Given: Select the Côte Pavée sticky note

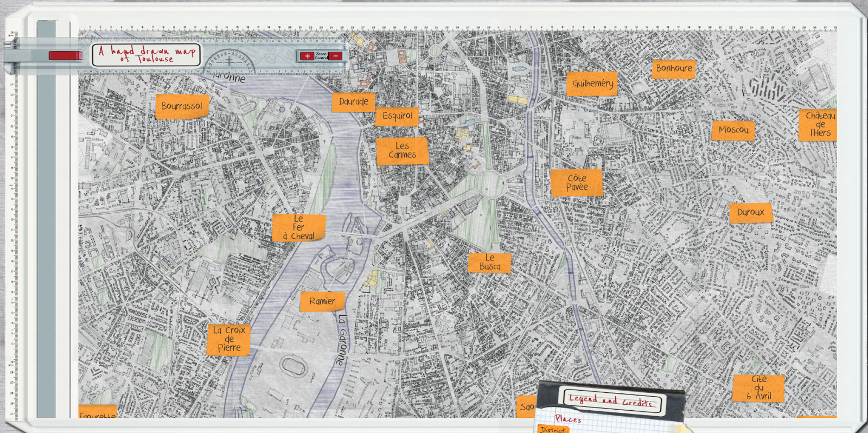Looking at the screenshot, I should tap(577, 182).
